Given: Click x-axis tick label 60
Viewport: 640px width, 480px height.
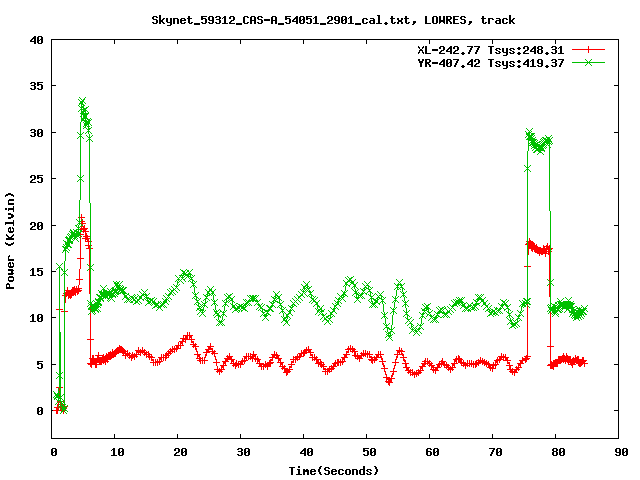Looking at the screenshot, I should click(432, 452).
